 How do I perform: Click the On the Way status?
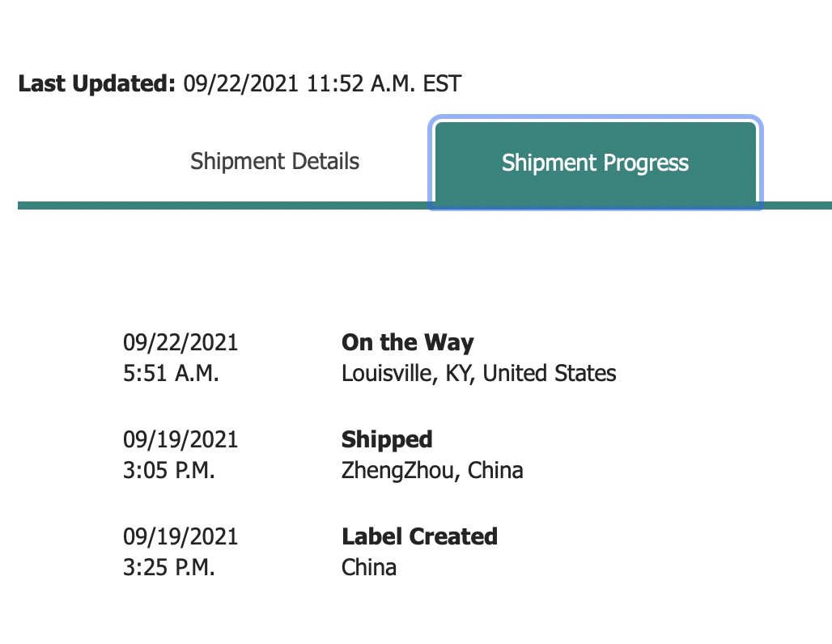click(407, 342)
